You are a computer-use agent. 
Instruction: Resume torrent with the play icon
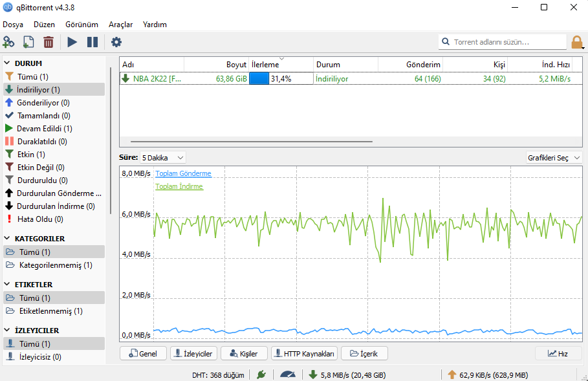tap(72, 42)
